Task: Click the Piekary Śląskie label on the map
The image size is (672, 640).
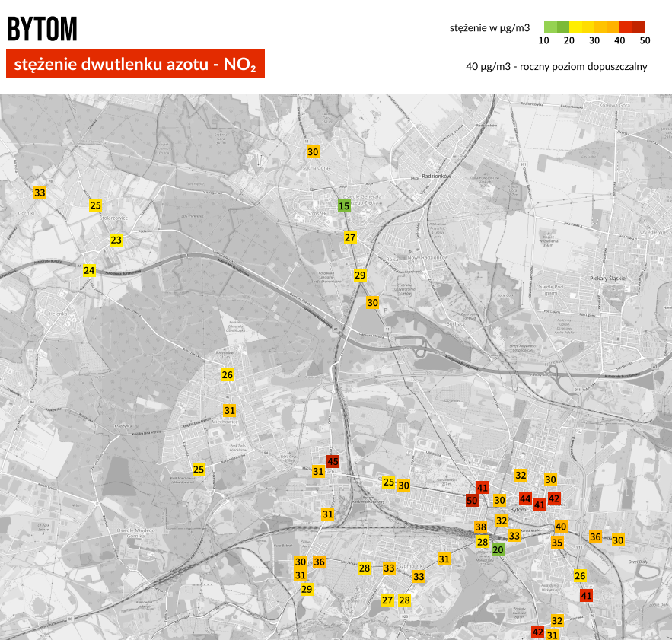Action: click(x=607, y=279)
